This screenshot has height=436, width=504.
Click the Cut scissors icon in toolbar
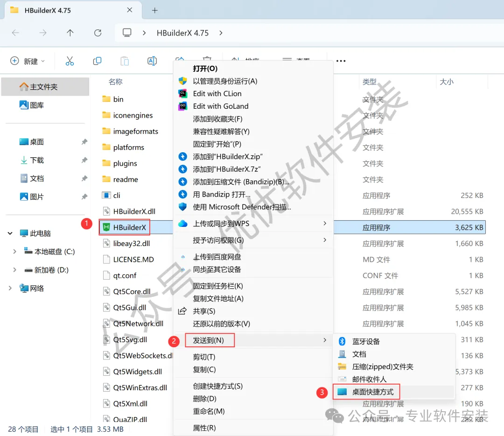(x=70, y=61)
